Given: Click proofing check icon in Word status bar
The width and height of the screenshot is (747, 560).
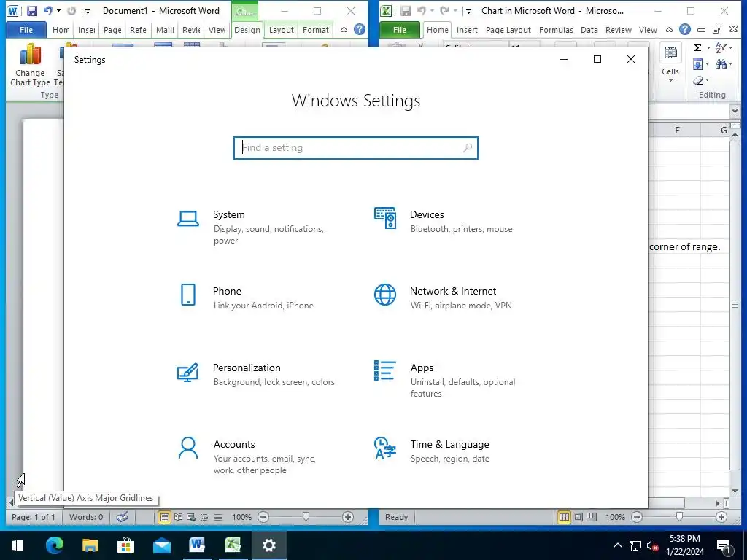Looking at the screenshot, I should (122, 517).
